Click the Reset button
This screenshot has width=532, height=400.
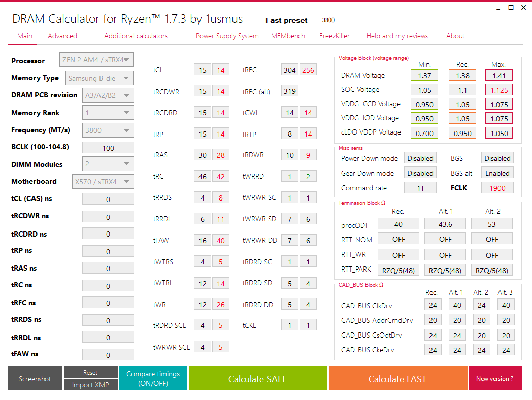point(90,372)
